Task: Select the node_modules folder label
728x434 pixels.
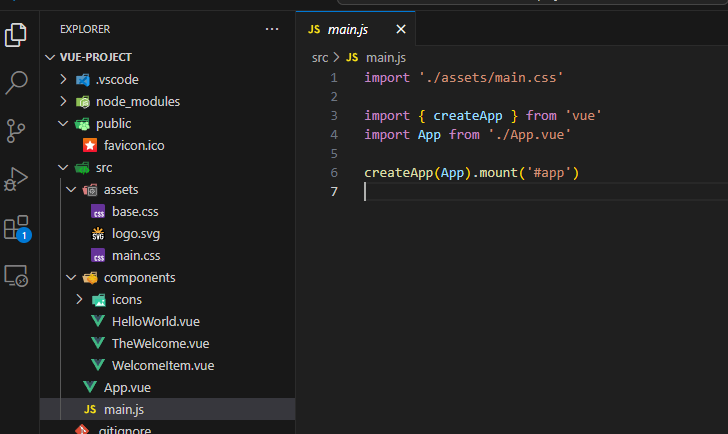Action: 138,102
